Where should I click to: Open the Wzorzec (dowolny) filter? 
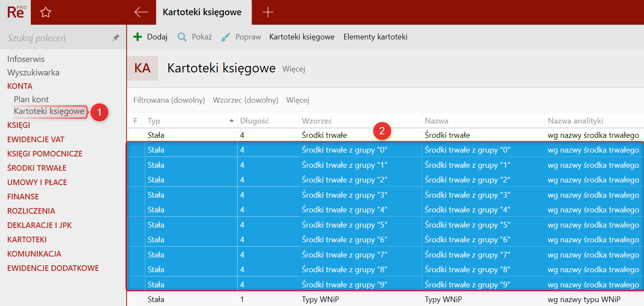click(245, 100)
